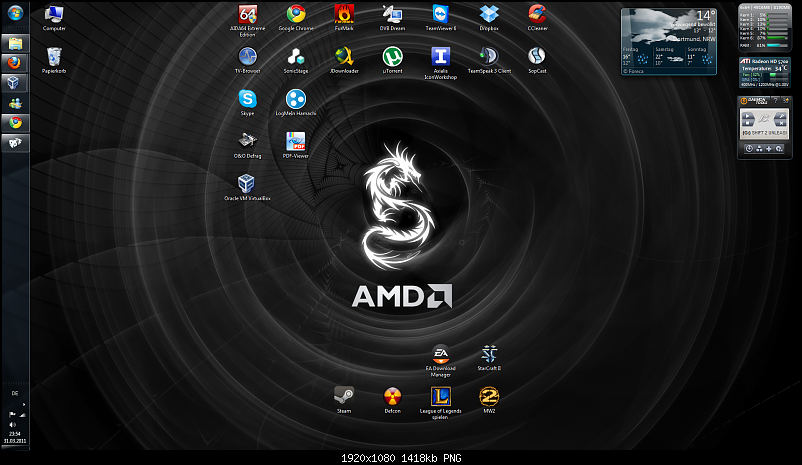Open the TV-Browser shortcut
The image size is (802, 465).
[x=248, y=61]
